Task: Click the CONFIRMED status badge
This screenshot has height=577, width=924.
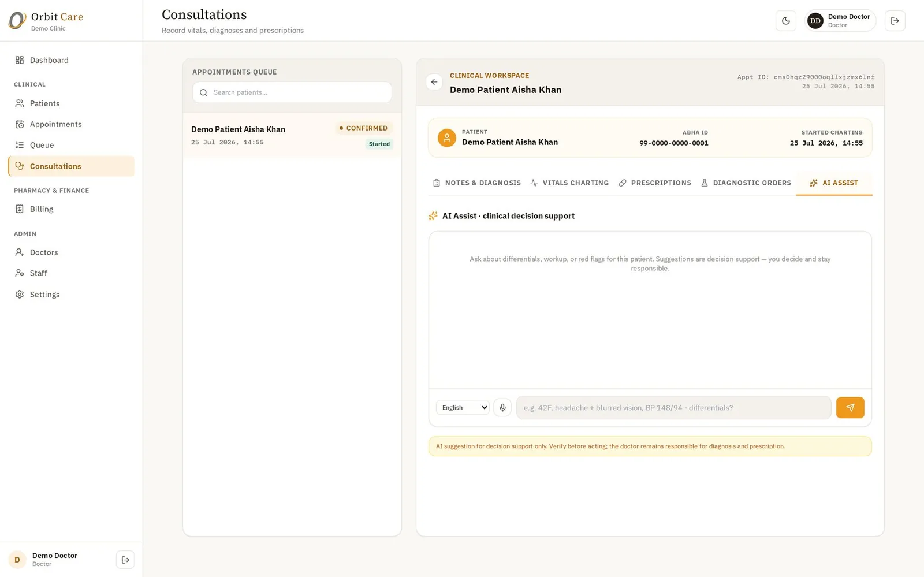Action: [363, 128]
